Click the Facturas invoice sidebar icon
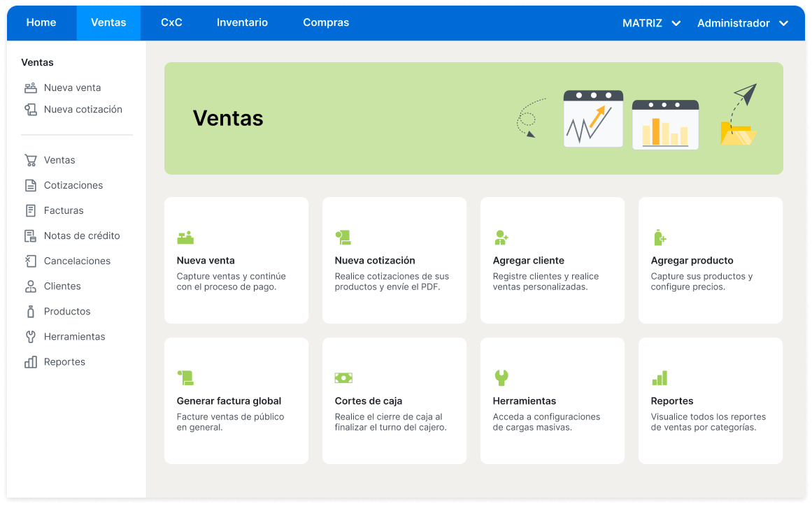The image size is (812, 506). click(31, 210)
